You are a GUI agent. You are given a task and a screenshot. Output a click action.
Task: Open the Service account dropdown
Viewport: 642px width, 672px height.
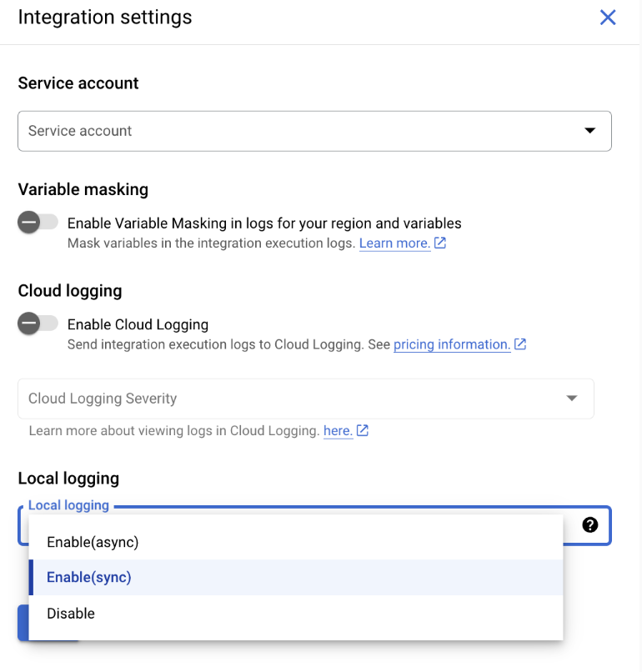click(314, 131)
